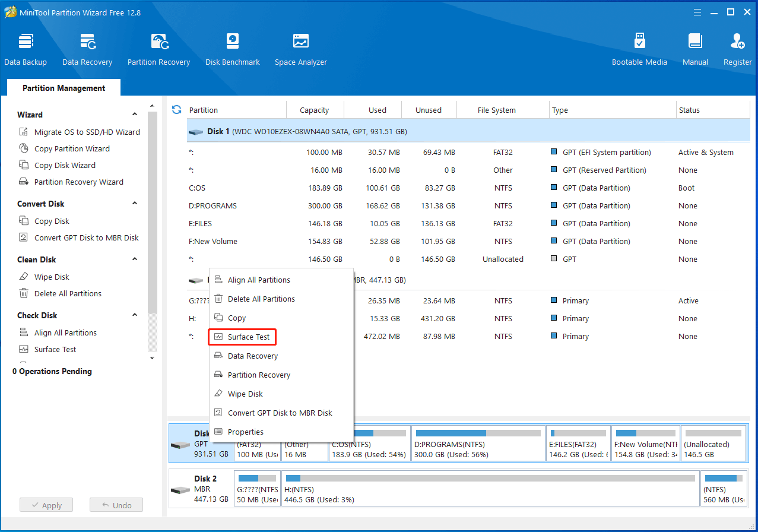This screenshot has height=532, width=758.
Task: Collapse the Check Disk section
Action: tap(135, 315)
